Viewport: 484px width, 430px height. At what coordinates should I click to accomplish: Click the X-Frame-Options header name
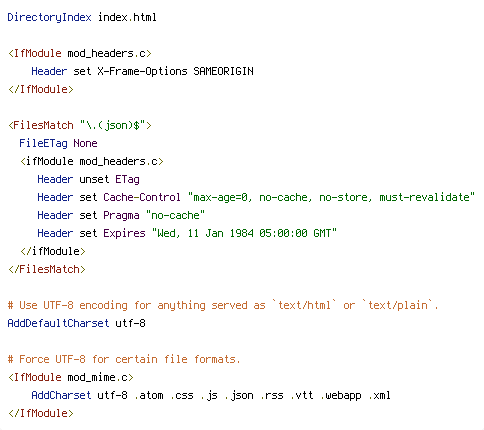(142, 71)
